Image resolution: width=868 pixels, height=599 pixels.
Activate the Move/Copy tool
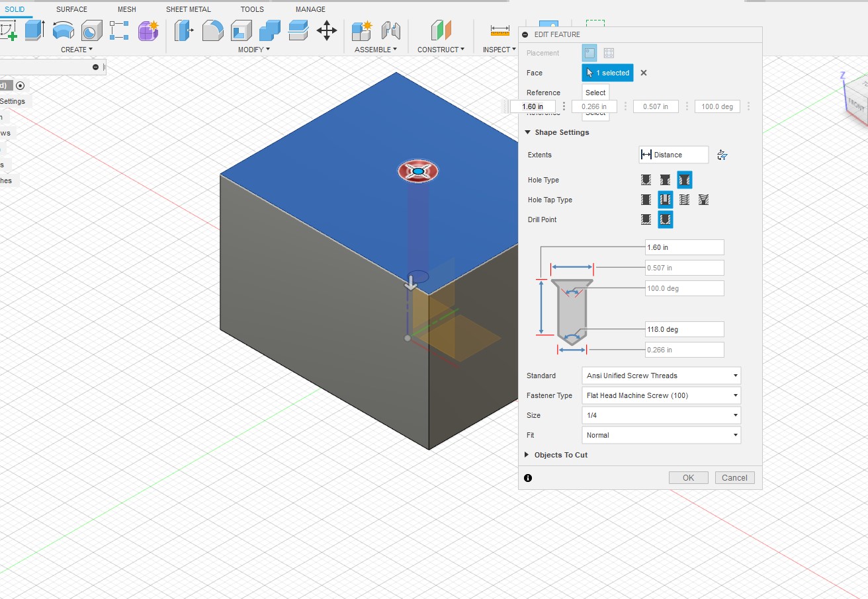[x=327, y=30]
